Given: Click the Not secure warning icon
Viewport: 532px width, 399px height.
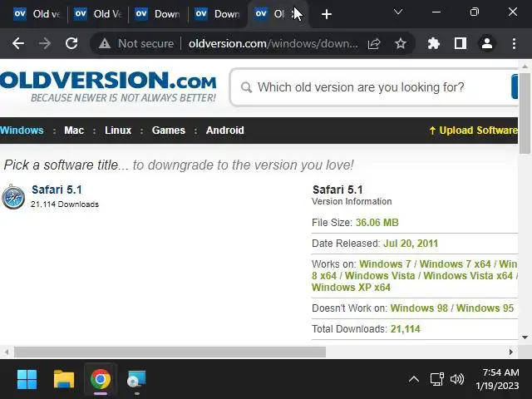Looking at the screenshot, I should tap(105, 43).
